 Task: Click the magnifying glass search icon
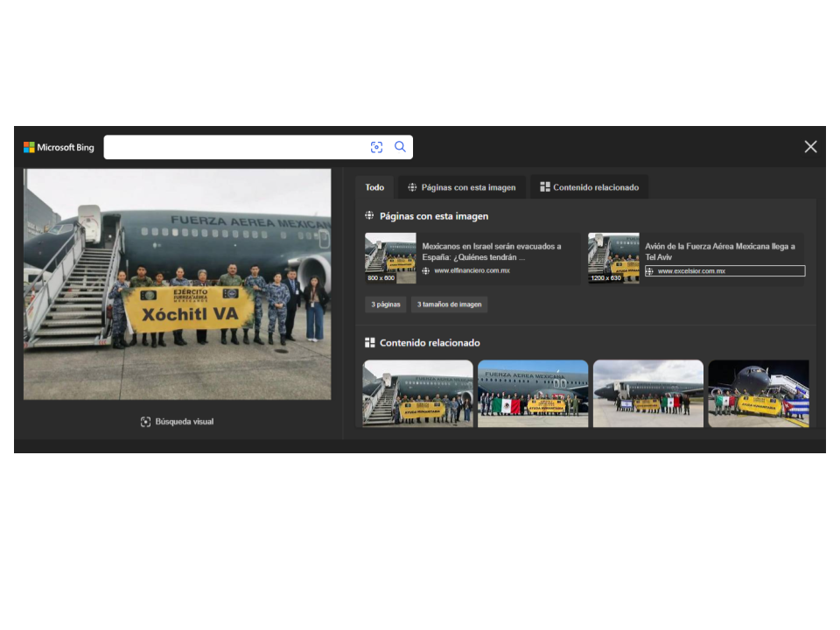click(x=400, y=147)
